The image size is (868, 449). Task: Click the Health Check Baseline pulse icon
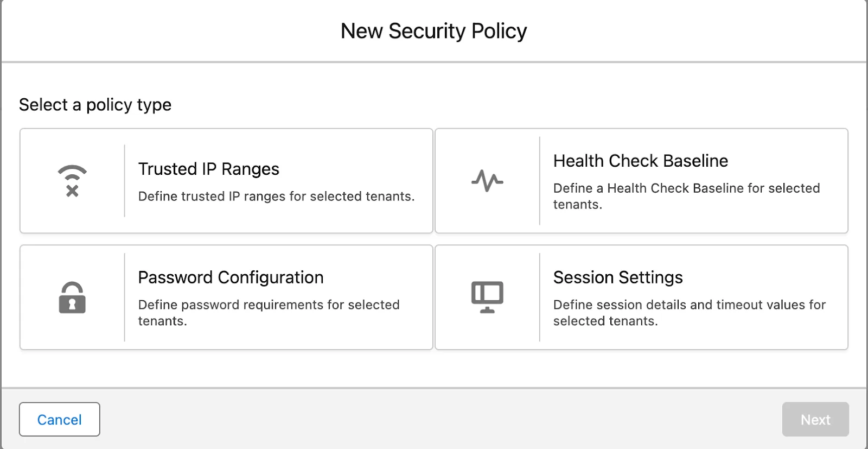(487, 181)
